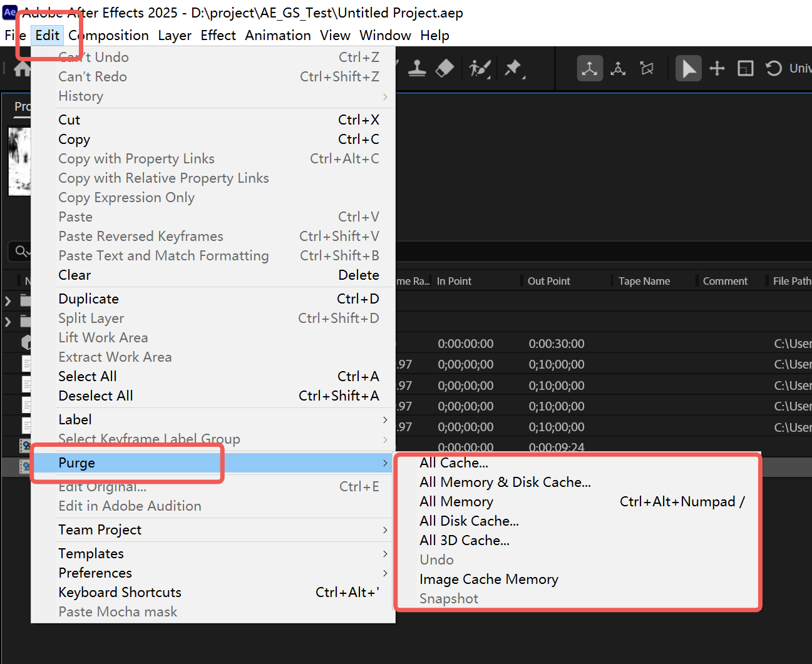
Task: Expand the second folder in project list
Action: pyautogui.click(x=8, y=322)
